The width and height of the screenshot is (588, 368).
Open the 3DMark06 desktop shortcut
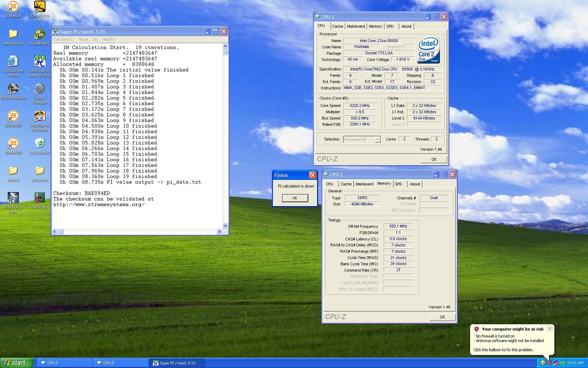click(13, 10)
